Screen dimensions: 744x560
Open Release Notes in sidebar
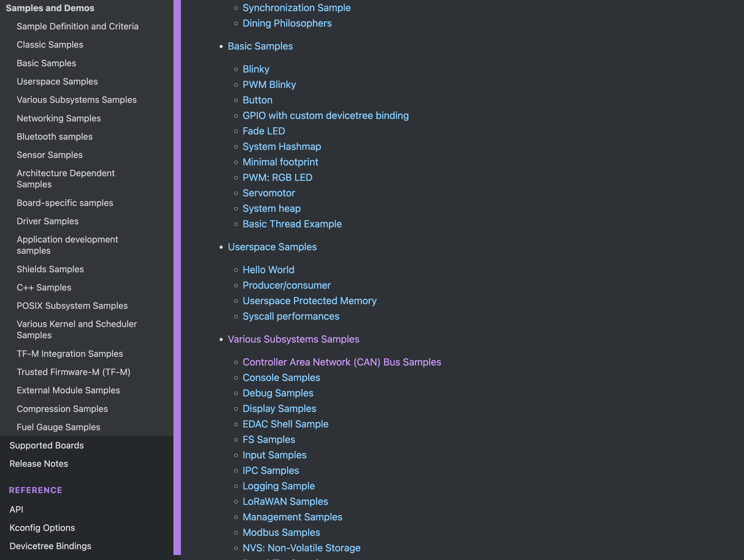39,464
